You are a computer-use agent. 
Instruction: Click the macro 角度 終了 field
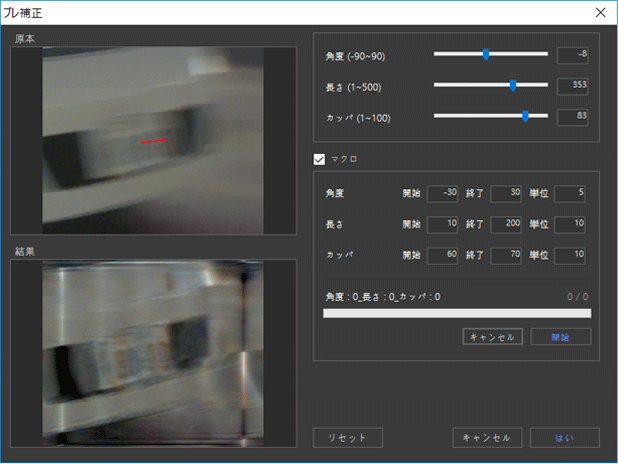tap(506, 193)
